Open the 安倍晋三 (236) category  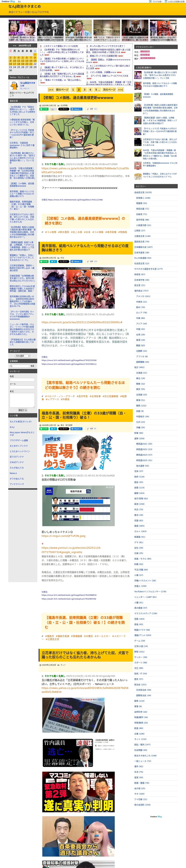coord(143,198)
